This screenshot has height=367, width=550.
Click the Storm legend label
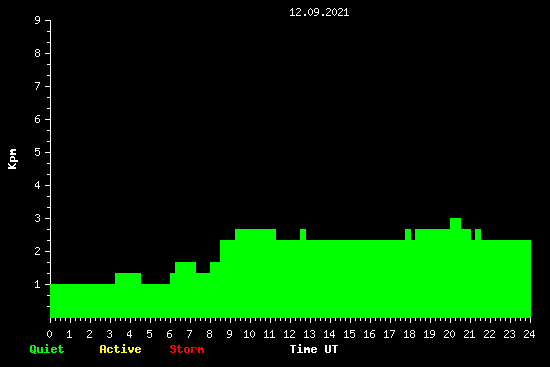[x=187, y=349]
